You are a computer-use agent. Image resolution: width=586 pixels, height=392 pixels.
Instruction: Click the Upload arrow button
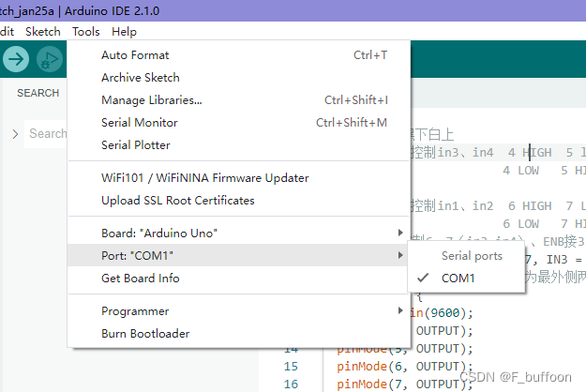point(16,59)
